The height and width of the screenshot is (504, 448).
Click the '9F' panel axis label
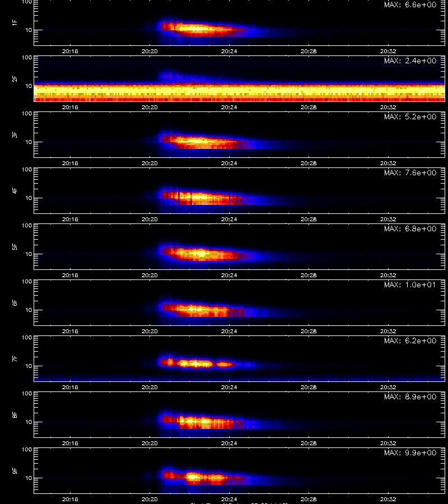[x=15, y=470]
